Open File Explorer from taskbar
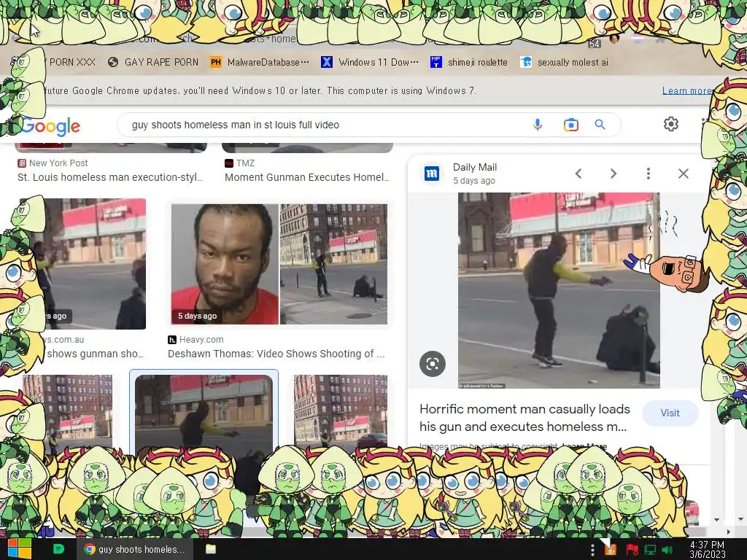 [x=211, y=549]
